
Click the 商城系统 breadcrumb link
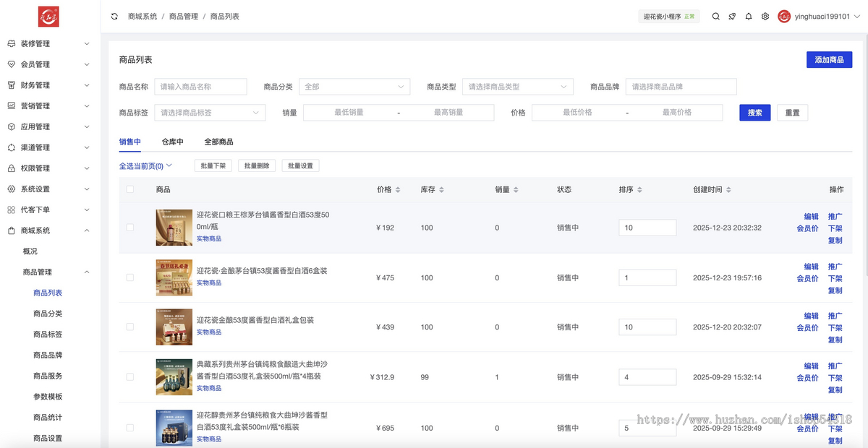tap(142, 16)
